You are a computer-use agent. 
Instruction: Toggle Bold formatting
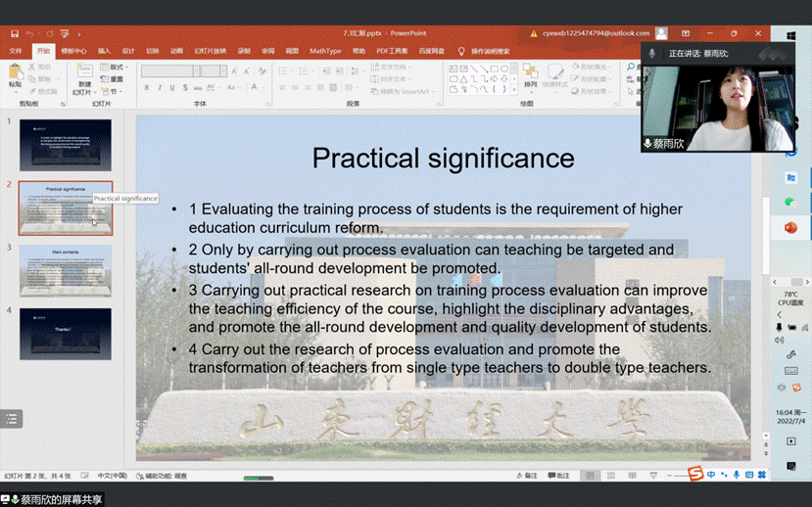(147, 88)
